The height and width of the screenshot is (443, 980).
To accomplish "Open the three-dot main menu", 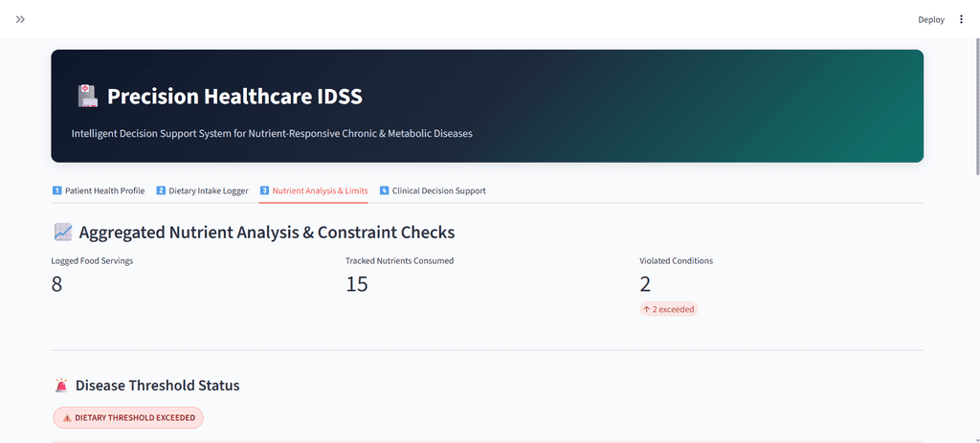I will (961, 19).
